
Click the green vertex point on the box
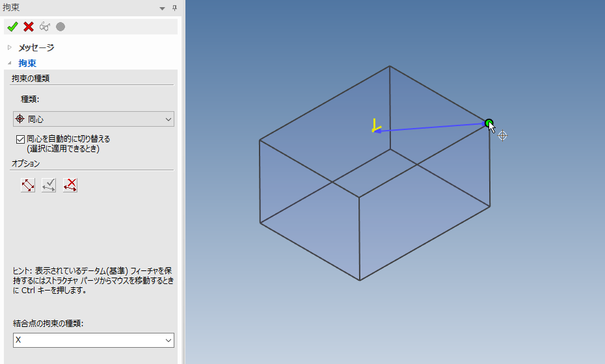pos(489,122)
